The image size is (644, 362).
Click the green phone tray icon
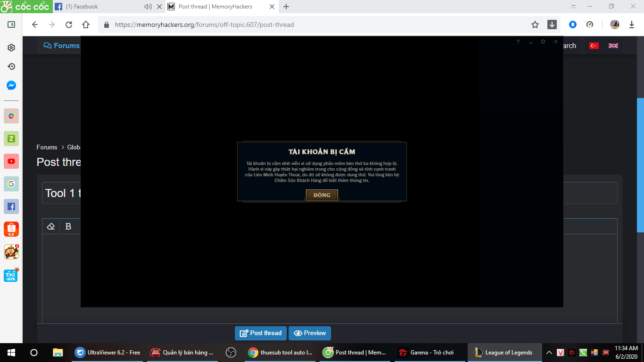[583, 353]
